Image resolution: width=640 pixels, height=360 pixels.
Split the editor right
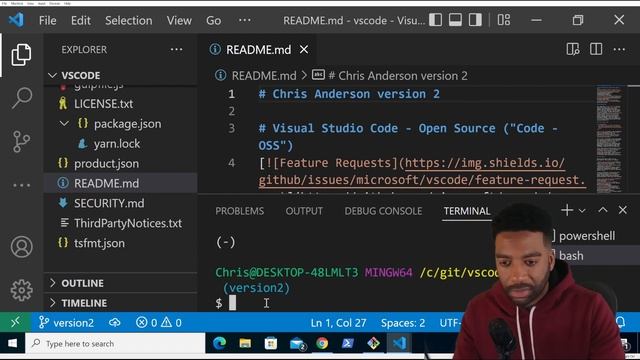596,49
